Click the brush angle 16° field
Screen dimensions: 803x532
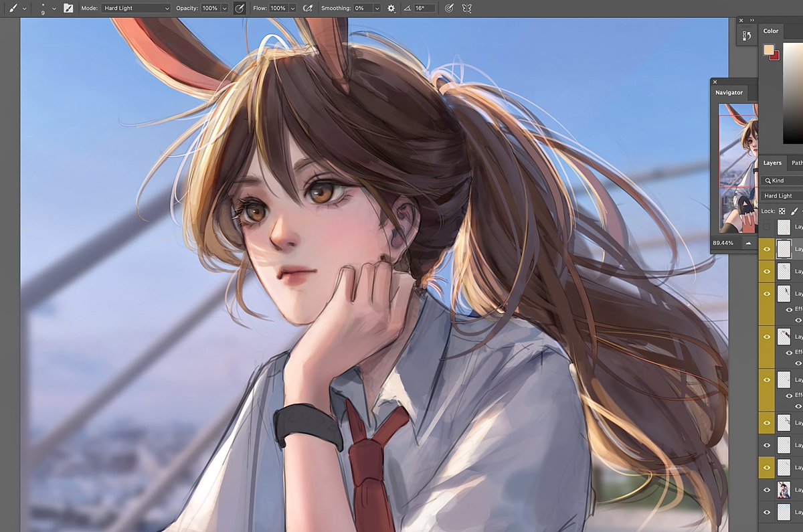(x=424, y=9)
